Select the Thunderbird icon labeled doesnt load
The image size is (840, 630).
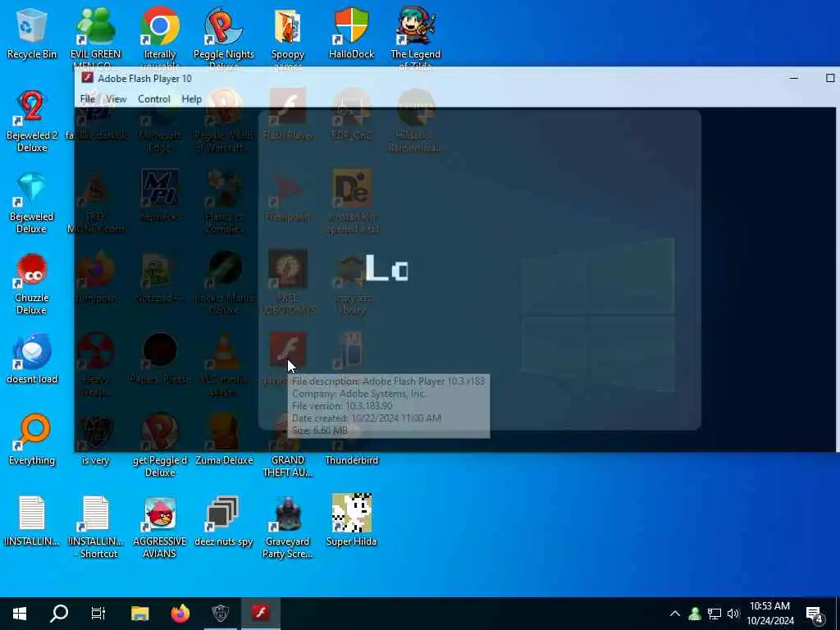[x=32, y=359]
